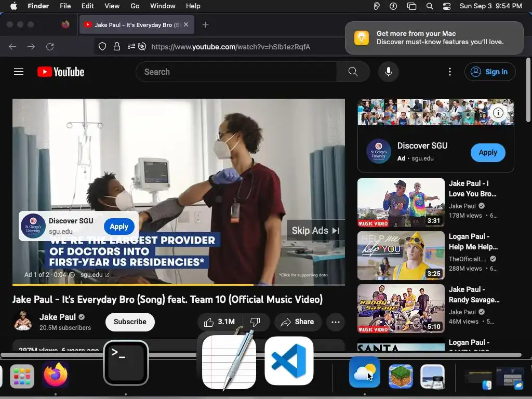Like the video with thumbs up
Viewport: 532px width, 399px height.
(x=220, y=322)
